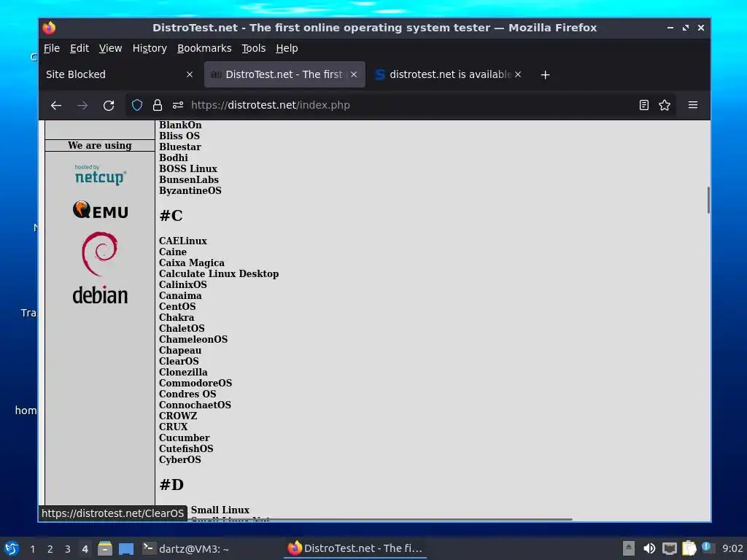Open the Bodhi distro link
This screenshot has width=747, height=560.
tap(174, 157)
